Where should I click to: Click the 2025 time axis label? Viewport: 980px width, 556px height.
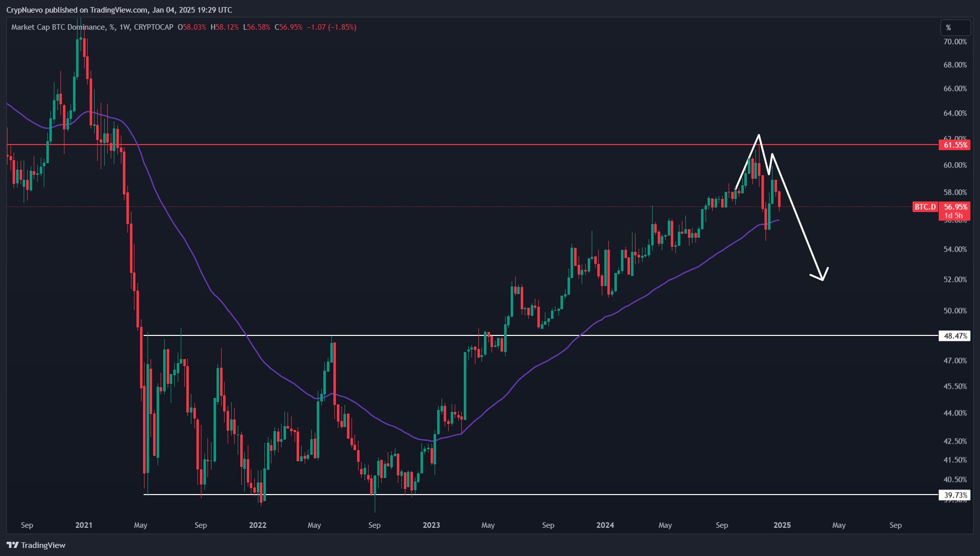(x=782, y=525)
